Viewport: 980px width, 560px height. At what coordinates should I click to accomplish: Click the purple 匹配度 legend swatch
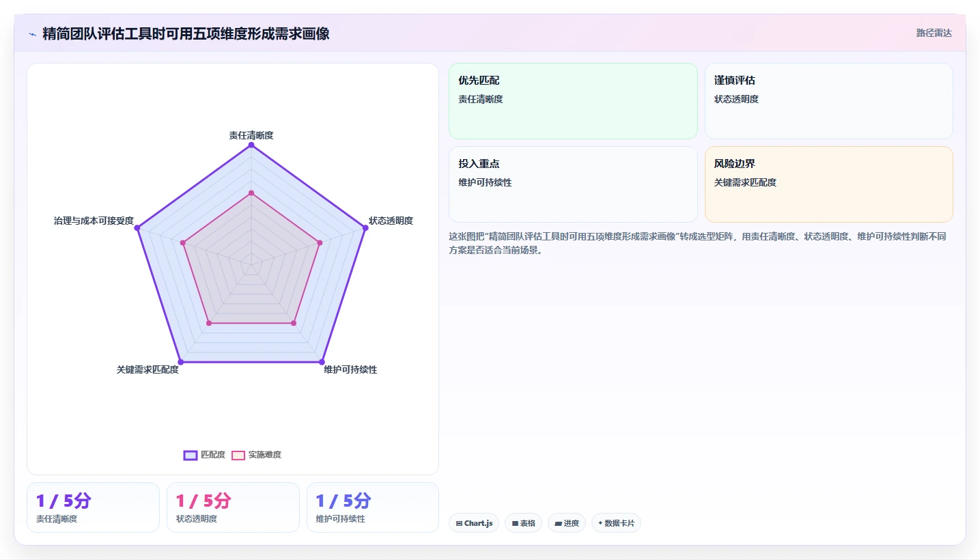(191, 455)
